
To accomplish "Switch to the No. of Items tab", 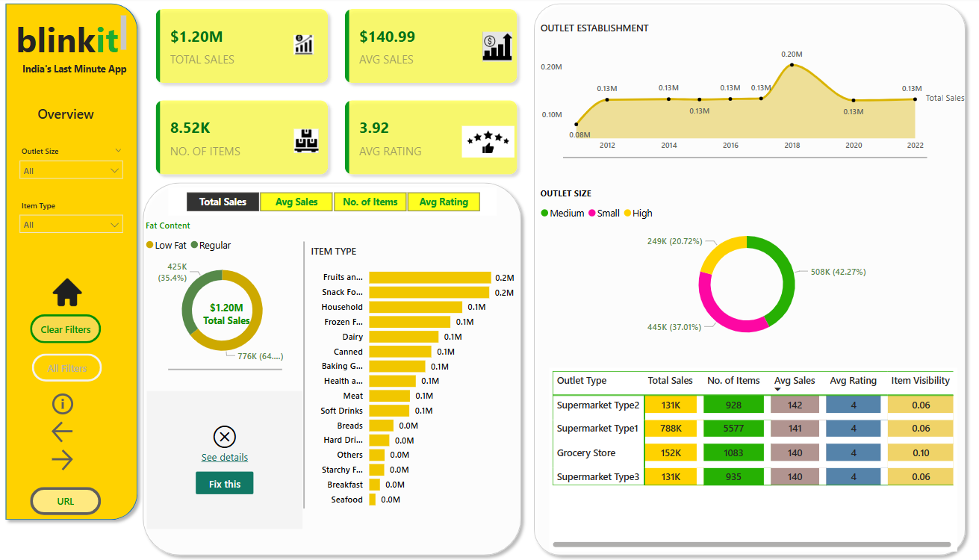I will click(370, 202).
